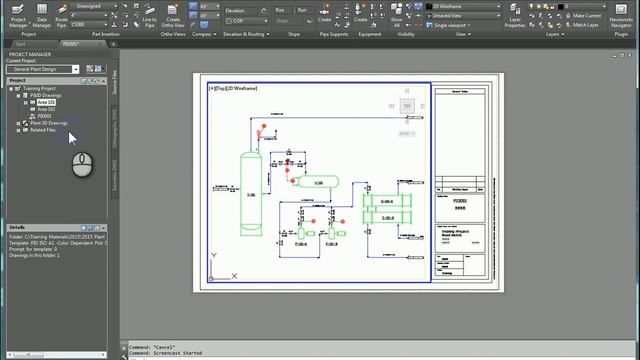Click the layer lightbulb on/off icon
This screenshot has height=360, width=640.
[531, 6]
